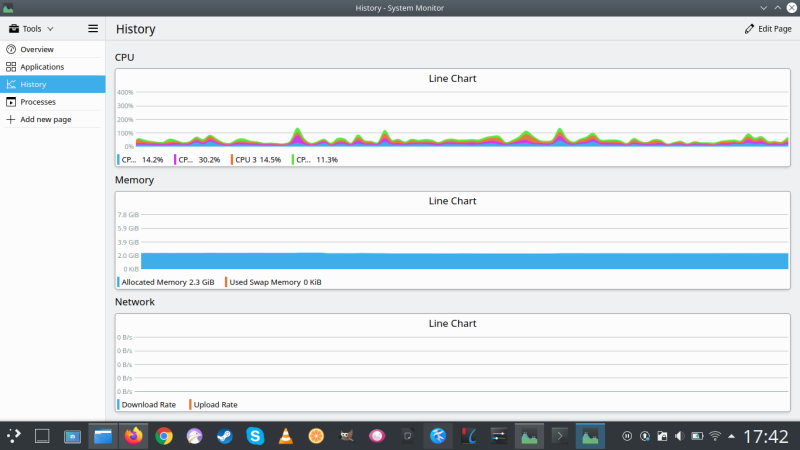Click the Download Rate legend item
The image size is (800, 450).
(147, 405)
